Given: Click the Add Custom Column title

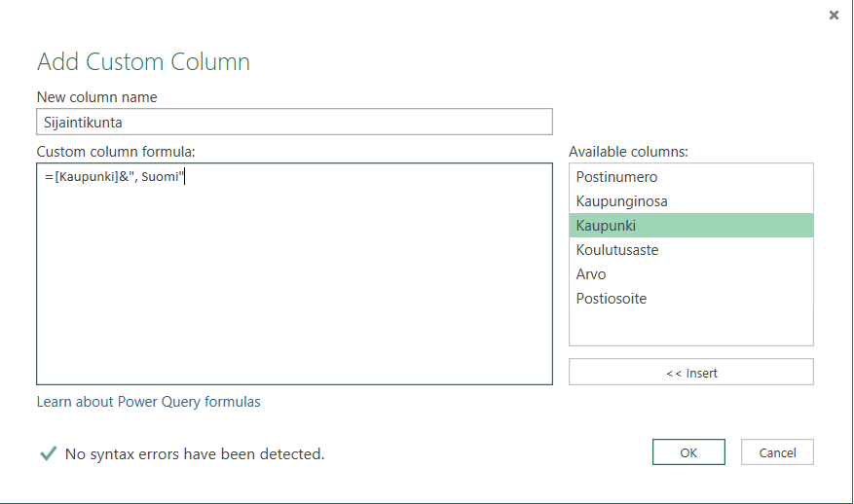Looking at the screenshot, I should pyautogui.click(x=143, y=62).
